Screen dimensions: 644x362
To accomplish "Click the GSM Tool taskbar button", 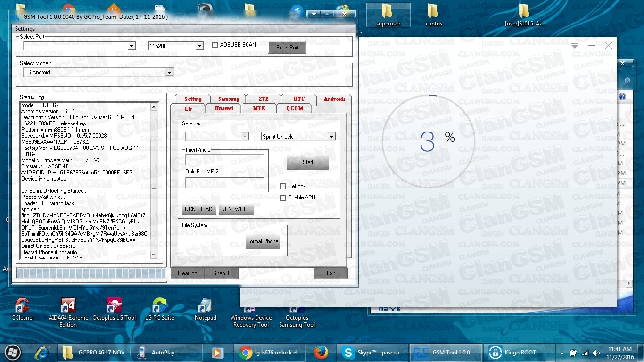I will pos(446,353).
